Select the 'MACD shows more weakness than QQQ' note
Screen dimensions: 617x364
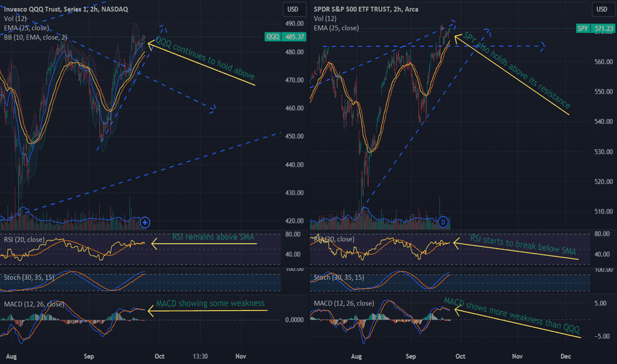[x=512, y=315]
